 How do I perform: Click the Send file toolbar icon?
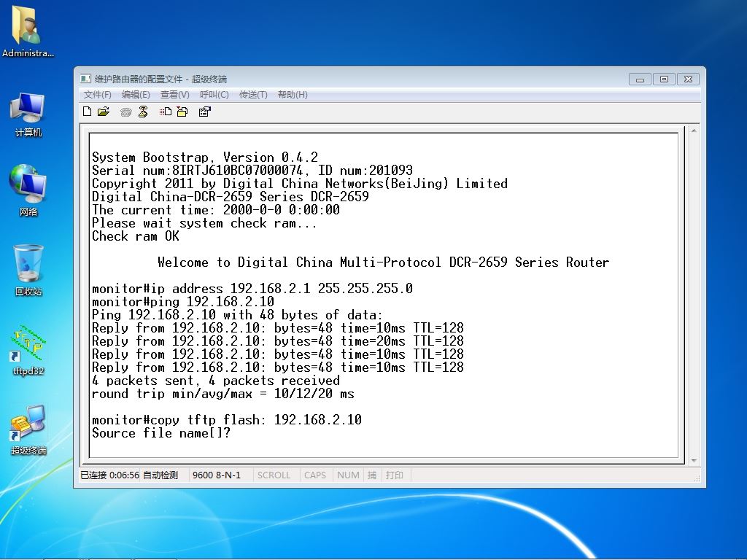166,112
